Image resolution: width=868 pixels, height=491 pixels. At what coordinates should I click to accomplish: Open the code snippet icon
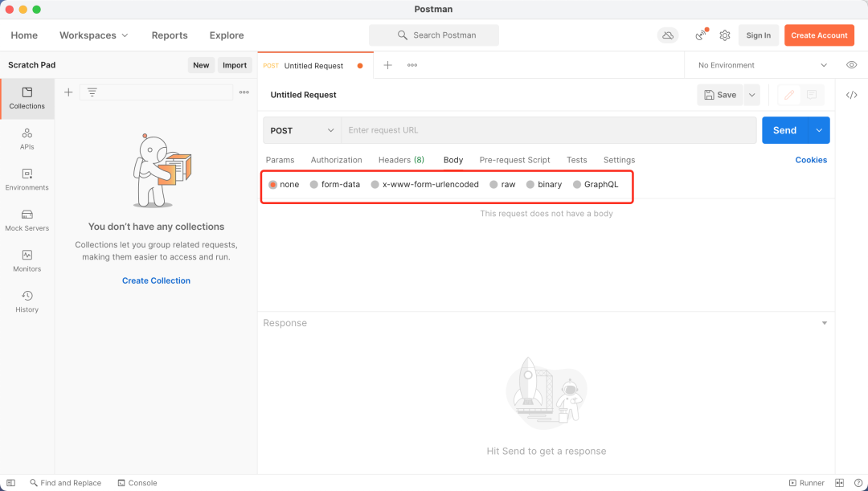pyautogui.click(x=851, y=95)
